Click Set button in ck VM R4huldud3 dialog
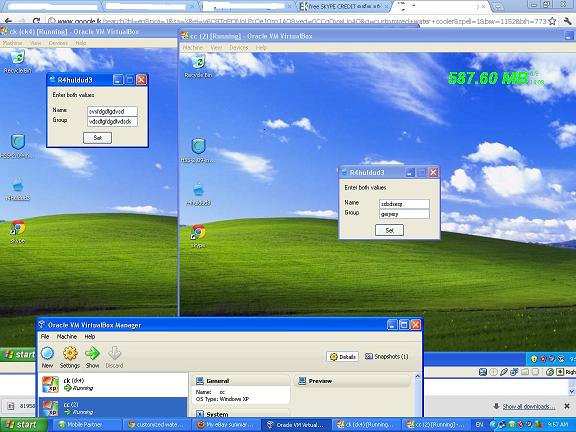This screenshot has width=576, height=432. coord(97,138)
